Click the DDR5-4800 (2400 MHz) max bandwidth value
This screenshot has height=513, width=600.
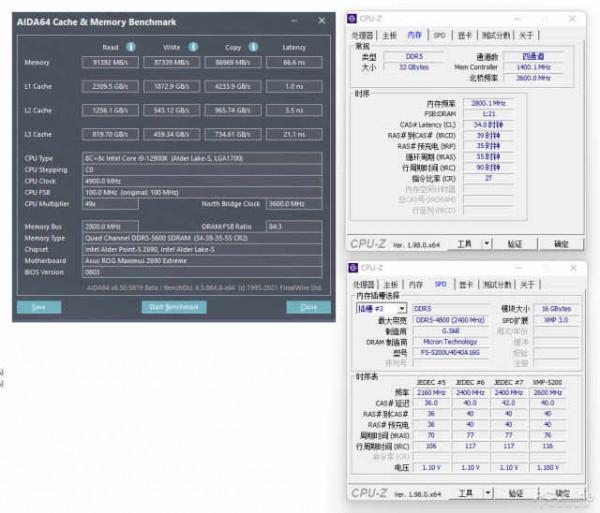pos(450,320)
